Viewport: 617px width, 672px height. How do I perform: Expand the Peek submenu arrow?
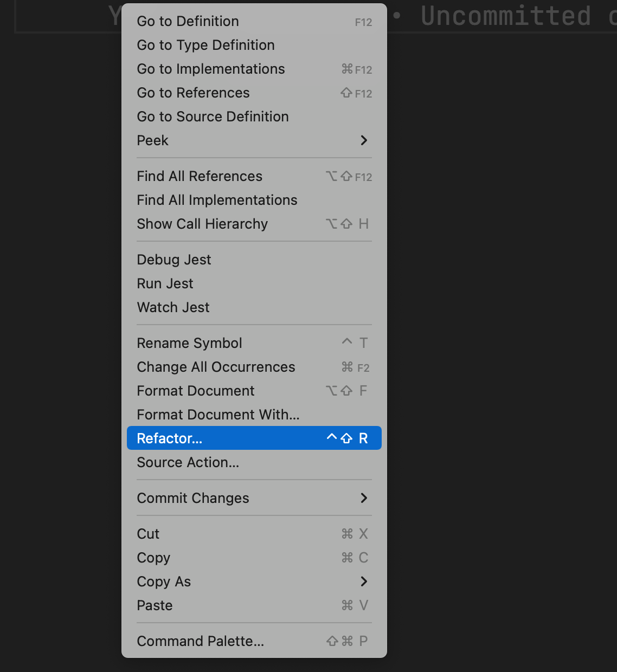364,140
